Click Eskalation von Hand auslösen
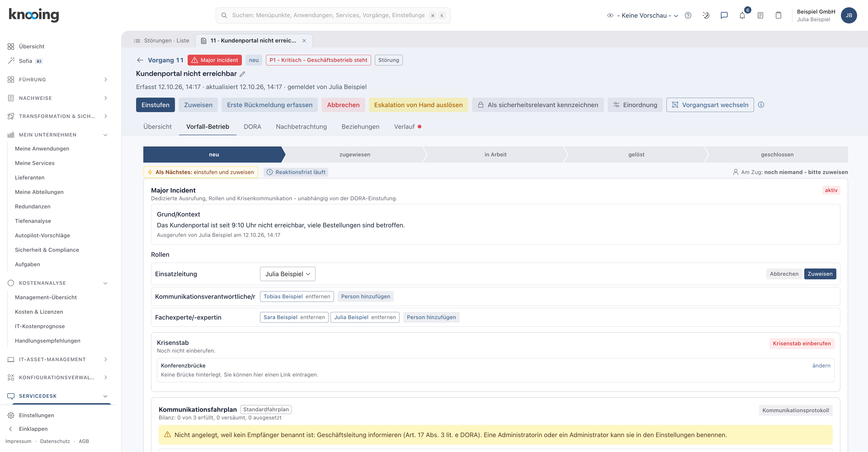This screenshot has width=868, height=452. point(418,105)
